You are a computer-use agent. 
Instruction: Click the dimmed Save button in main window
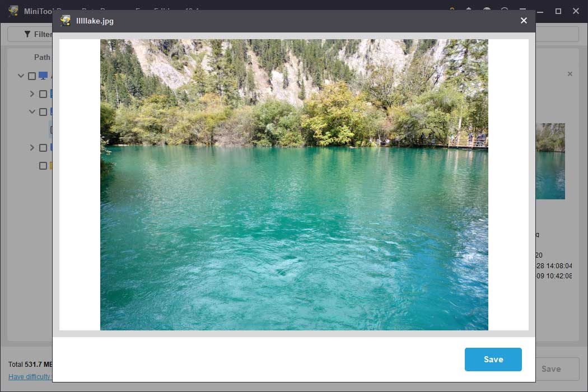pyautogui.click(x=557, y=368)
